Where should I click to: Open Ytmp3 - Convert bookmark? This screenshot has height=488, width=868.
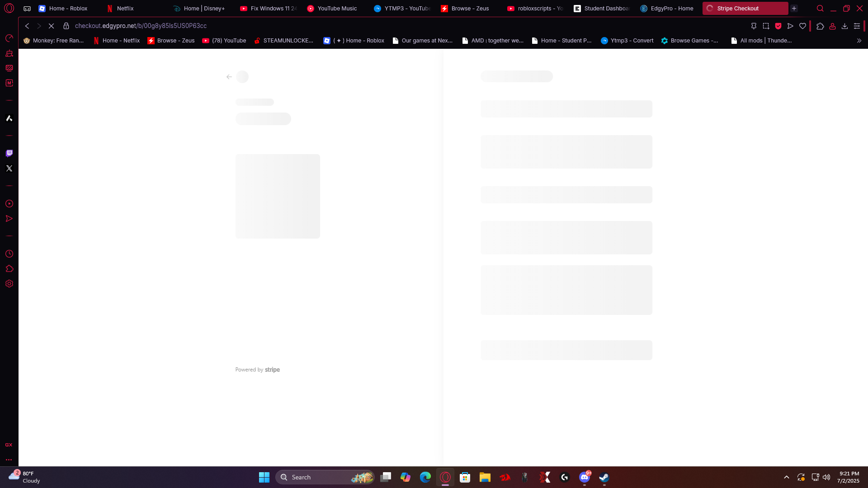coord(627,41)
